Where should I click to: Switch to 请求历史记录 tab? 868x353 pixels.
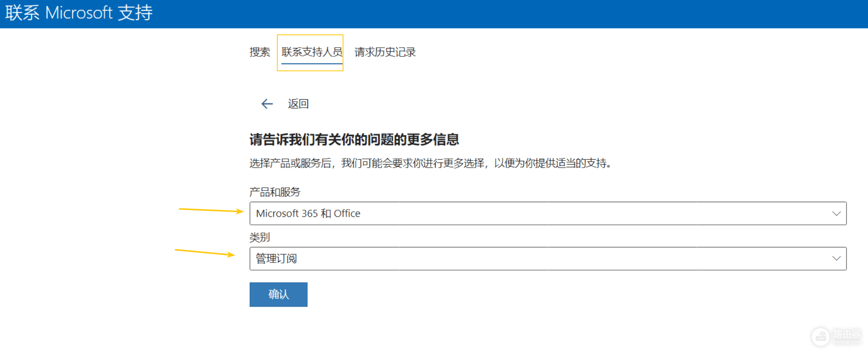pos(385,52)
